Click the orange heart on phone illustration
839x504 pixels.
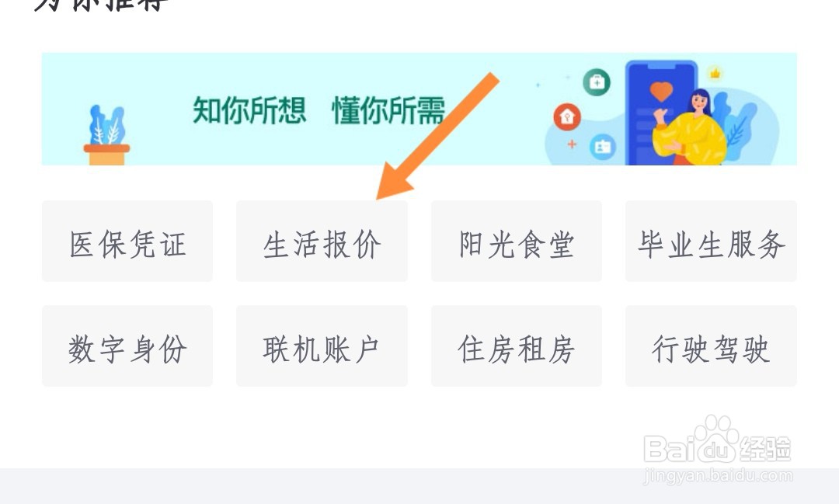tap(661, 92)
